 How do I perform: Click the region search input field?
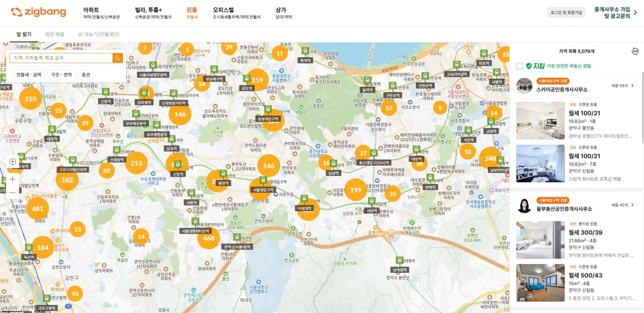click(x=59, y=59)
